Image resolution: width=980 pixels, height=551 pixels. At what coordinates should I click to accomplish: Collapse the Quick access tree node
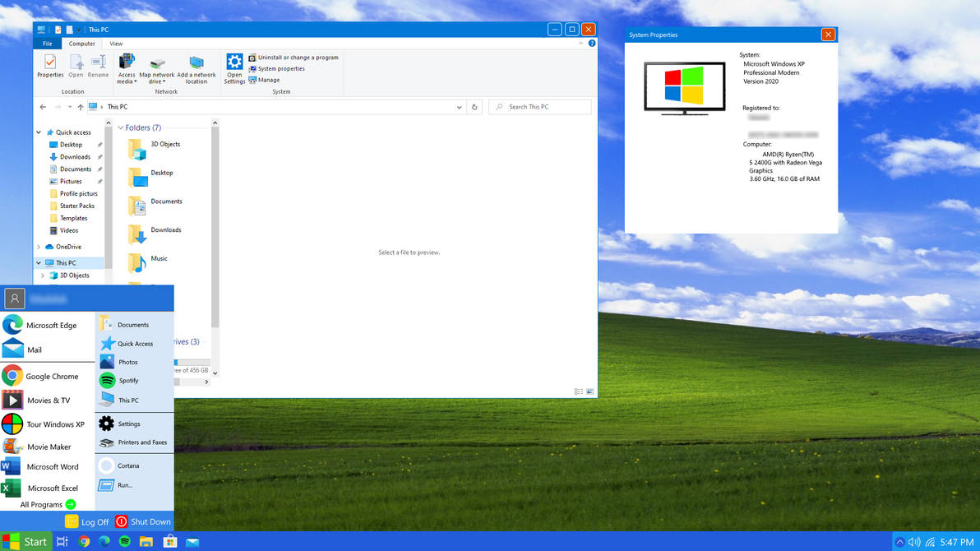pyautogui.click(x=39, y=132)
